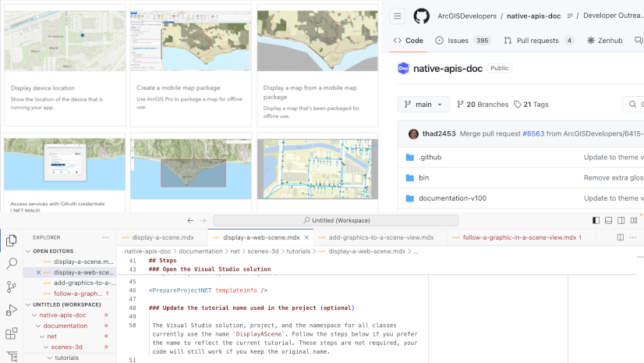
Task: Open the documentation-v100 folder icon
Action: tap(409, 198)
